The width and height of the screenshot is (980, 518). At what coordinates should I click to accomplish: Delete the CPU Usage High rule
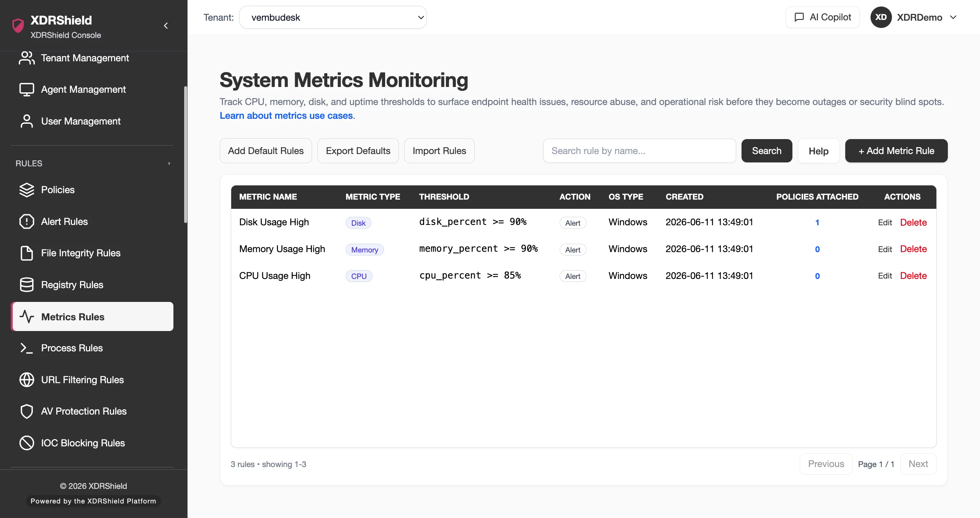tap(913, 276)
